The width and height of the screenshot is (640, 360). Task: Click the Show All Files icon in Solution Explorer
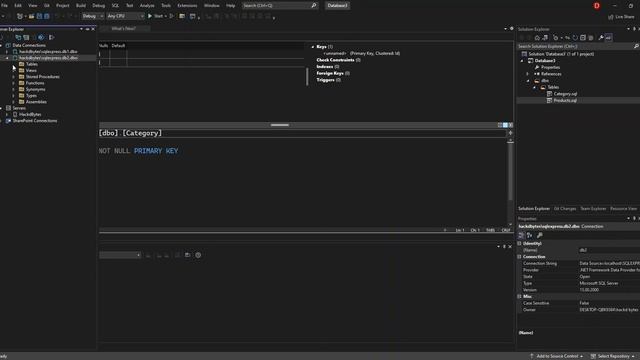click(x=591, y=38)
